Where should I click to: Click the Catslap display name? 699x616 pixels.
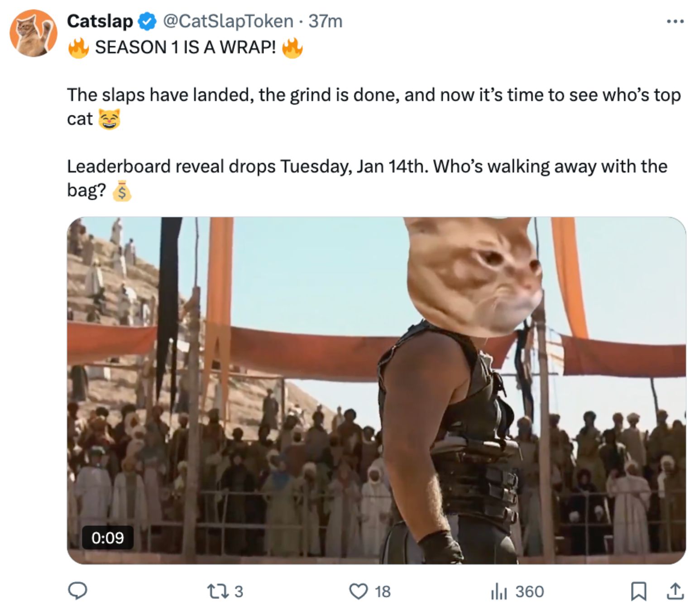pyautogui.click(x=100, y=21)
